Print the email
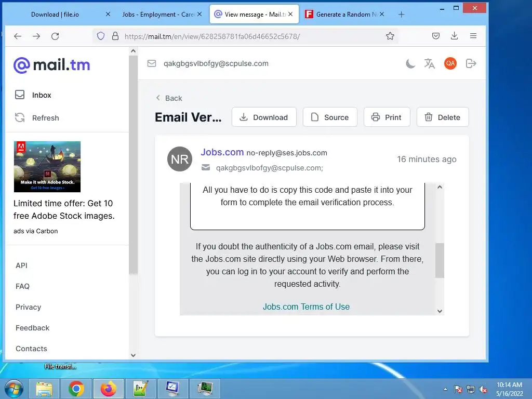Image resolution: width=532 pixels, height=399 pixels. (x=387, y=117)
